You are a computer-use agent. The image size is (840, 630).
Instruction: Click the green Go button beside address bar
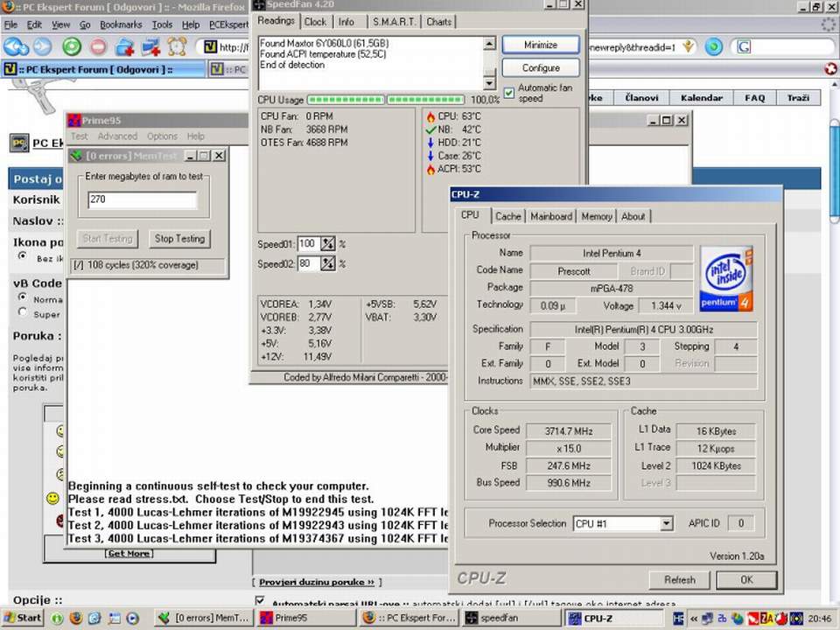tap(714, 47)
